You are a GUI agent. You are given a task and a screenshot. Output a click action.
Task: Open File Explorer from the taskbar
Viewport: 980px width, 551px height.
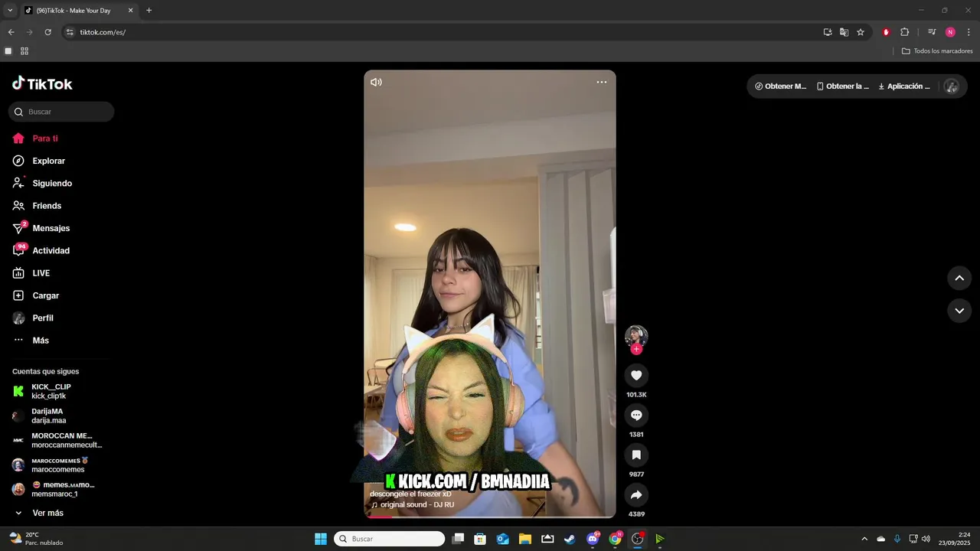point(525,539)
